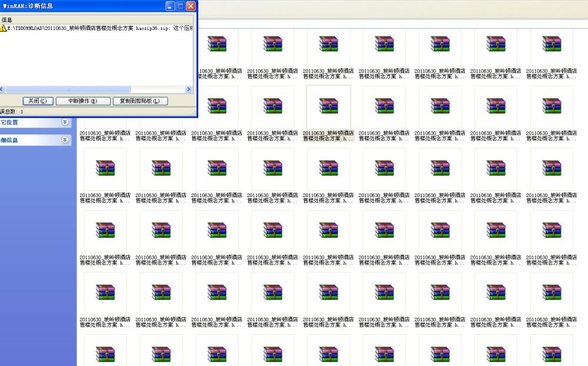The width and height of the screenshot is (588, 366).
Task: Close the WinRAR 诊断信息 window with the red X
Action: [191, 6]
